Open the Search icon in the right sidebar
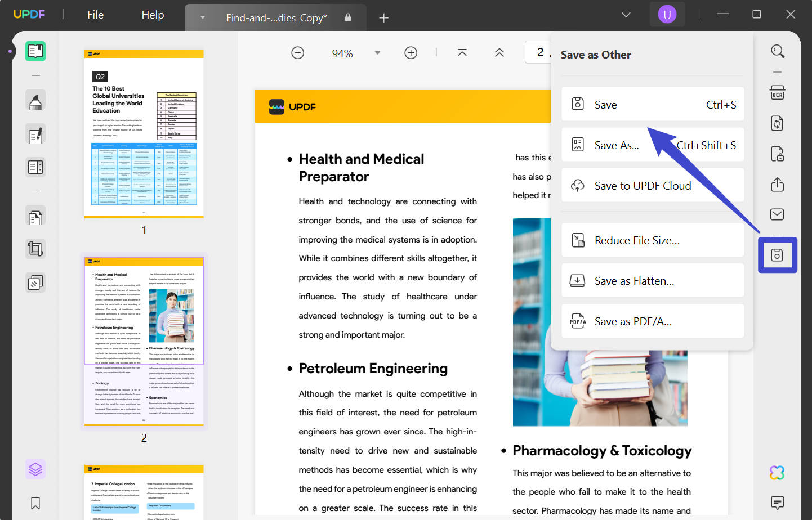 point(777,51)
